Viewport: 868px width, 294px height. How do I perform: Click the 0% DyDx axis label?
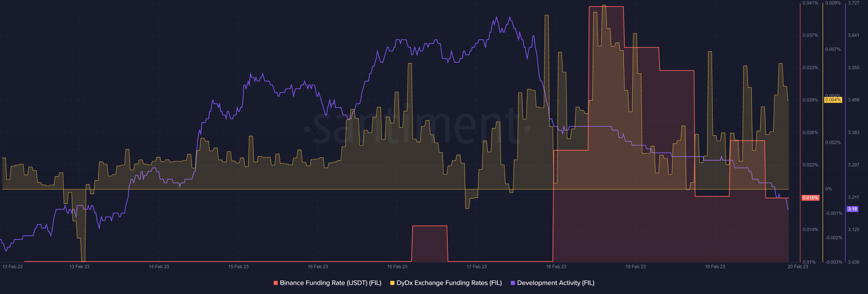(829, 189)
